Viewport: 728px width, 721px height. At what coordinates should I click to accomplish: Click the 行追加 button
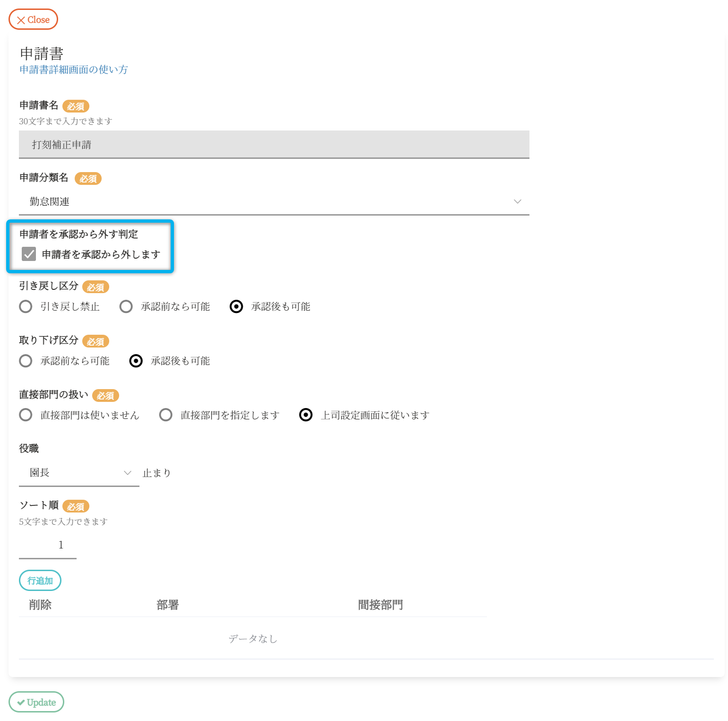[40, 581]
